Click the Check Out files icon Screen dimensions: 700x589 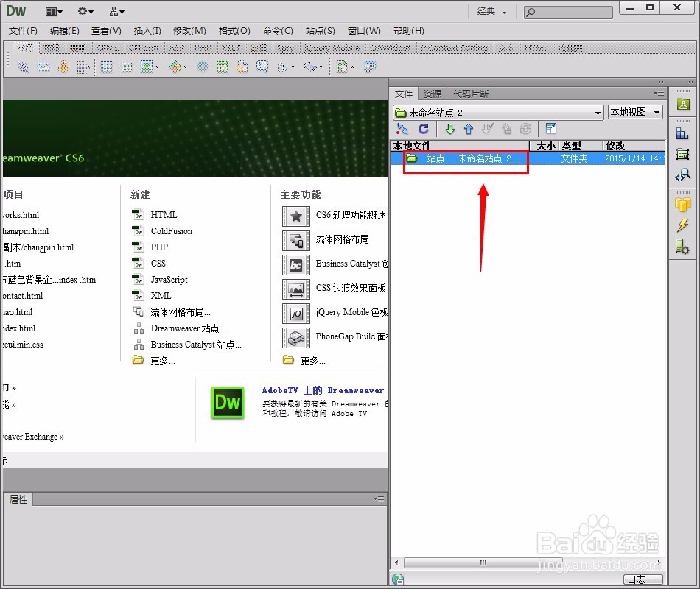coord(488,129)
